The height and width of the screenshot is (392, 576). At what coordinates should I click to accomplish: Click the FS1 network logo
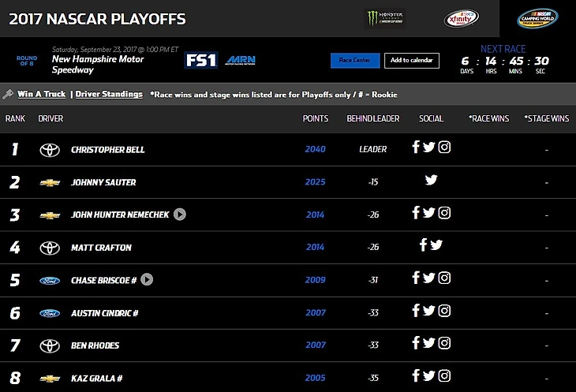pos(201,60)
